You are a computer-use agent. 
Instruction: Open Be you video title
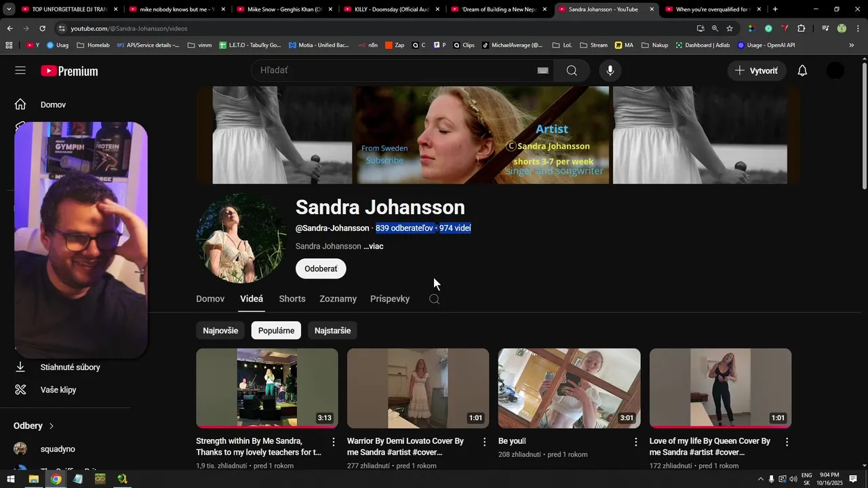512,441
